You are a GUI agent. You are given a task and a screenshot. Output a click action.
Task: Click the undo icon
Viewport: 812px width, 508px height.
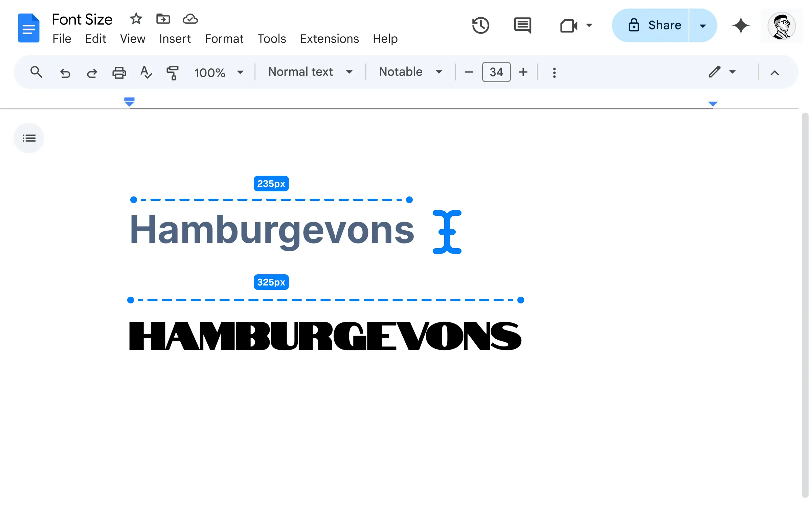click(64, 72)
